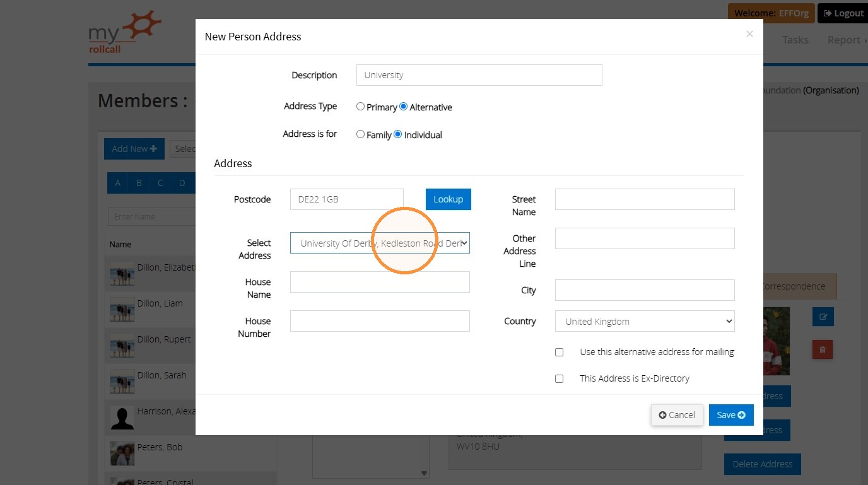Viewport: 868px width, 485px height.
Task: Filter members by letter C
Action: 161,184
